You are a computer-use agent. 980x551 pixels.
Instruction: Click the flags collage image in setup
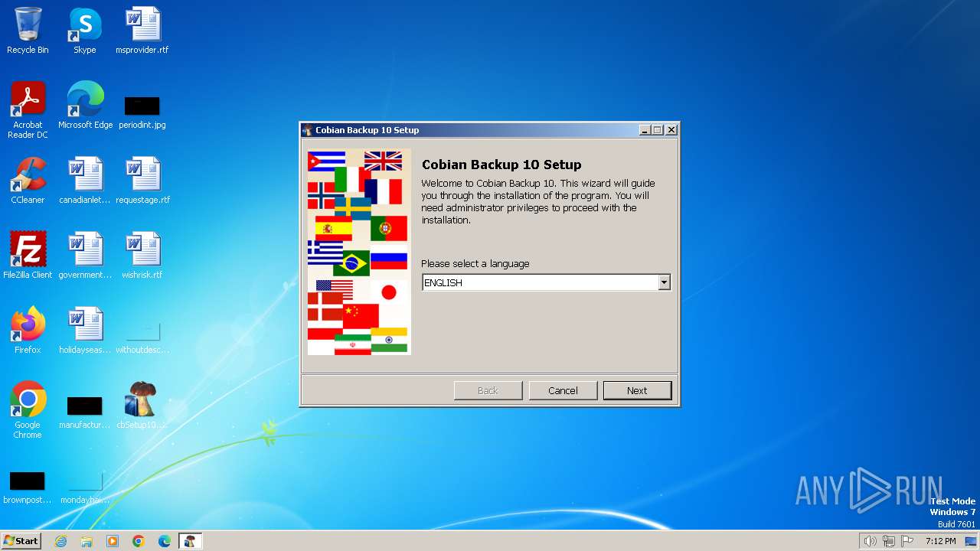(x=359, y=252)
